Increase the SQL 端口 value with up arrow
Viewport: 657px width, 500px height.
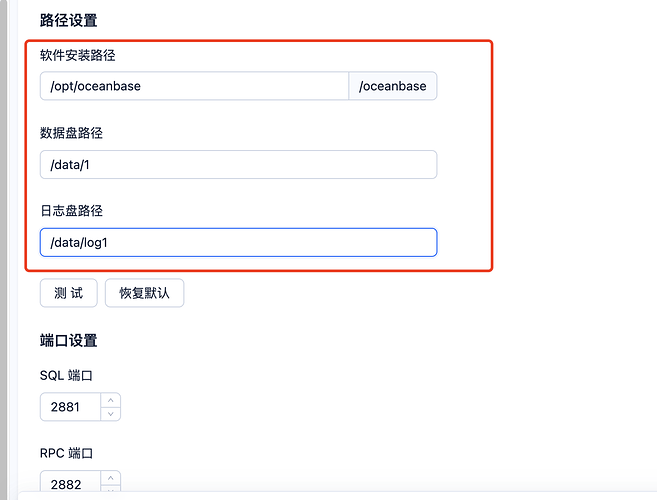click(x=111, y=400)
